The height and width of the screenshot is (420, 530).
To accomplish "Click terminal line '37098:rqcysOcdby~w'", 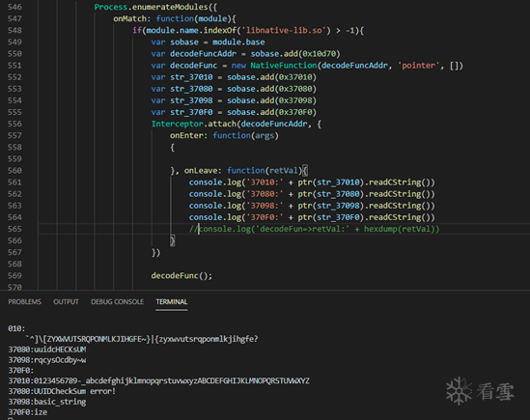I will (47, 360).
